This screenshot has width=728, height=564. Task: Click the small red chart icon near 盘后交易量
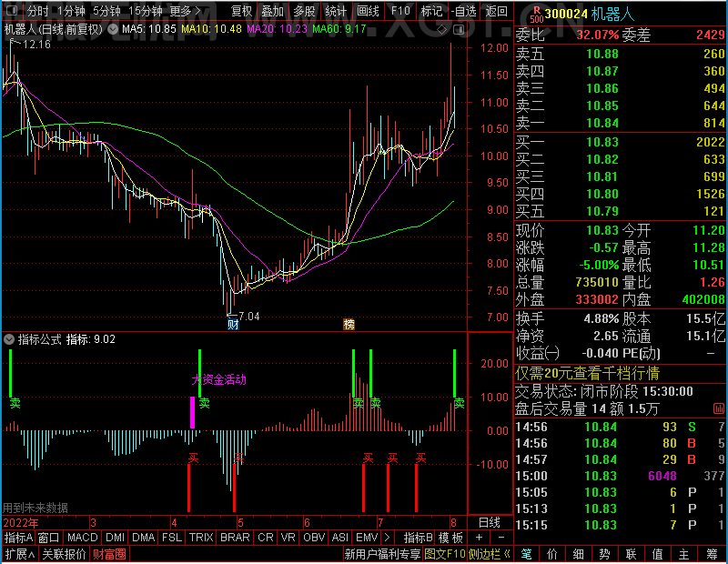pyautogui.click(x=718, y=408)
